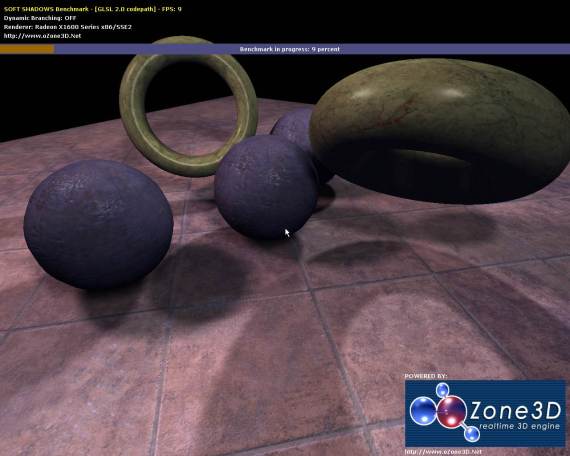Screen dimensions: 570x456
Task: Click the 'Dynamic Branching: OFF' text
Action: coord(40,18)
